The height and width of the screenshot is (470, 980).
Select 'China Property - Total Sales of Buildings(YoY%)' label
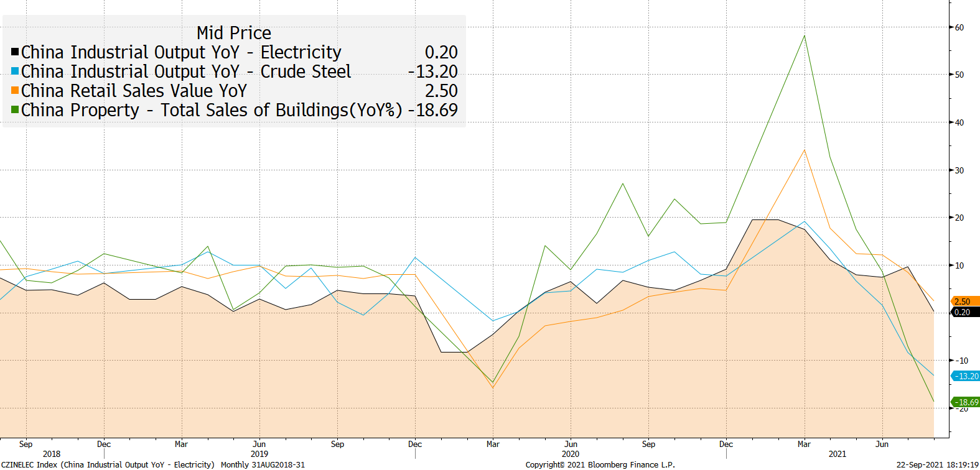coord(212,110)
